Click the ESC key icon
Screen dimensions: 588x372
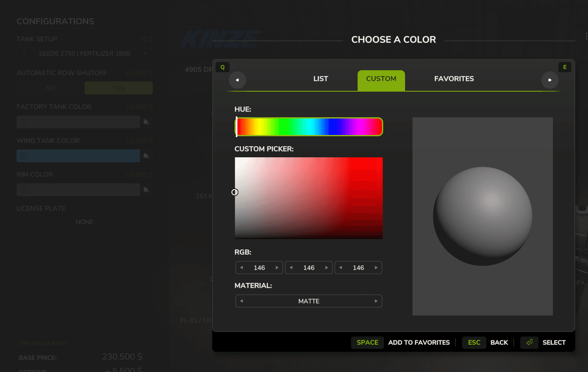point(474,343)
